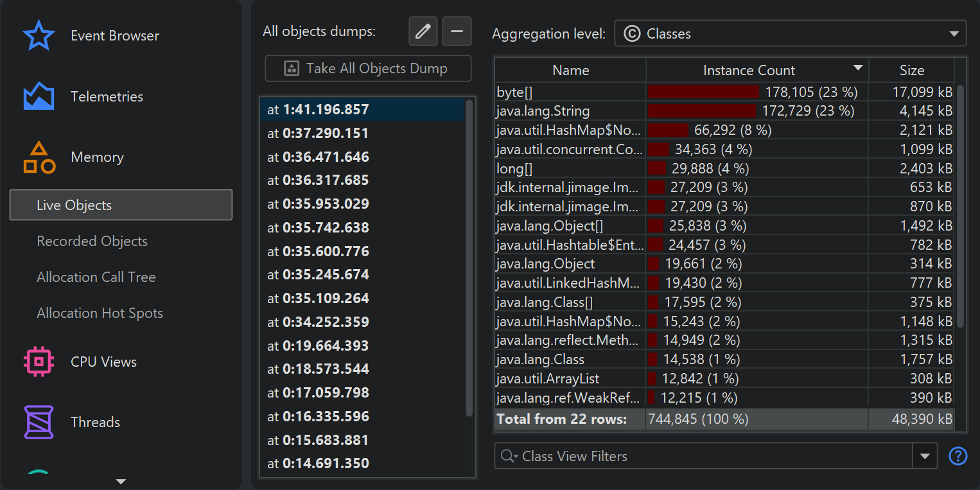Switch to the Live Objects view

point(121,206)
